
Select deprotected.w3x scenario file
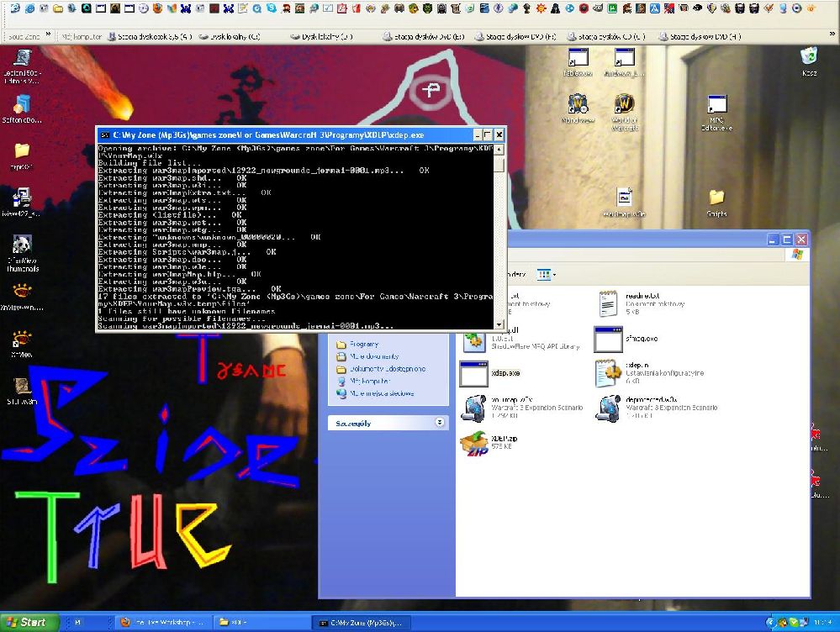657,408
